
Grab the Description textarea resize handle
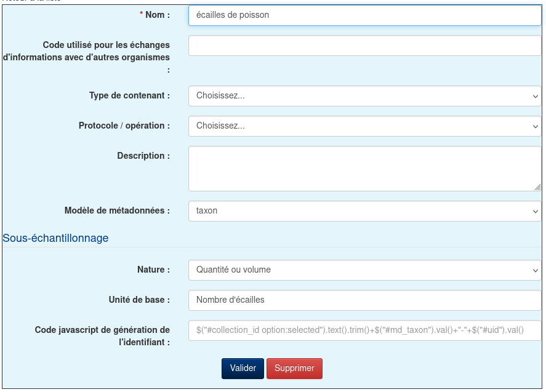pos(537,187)
